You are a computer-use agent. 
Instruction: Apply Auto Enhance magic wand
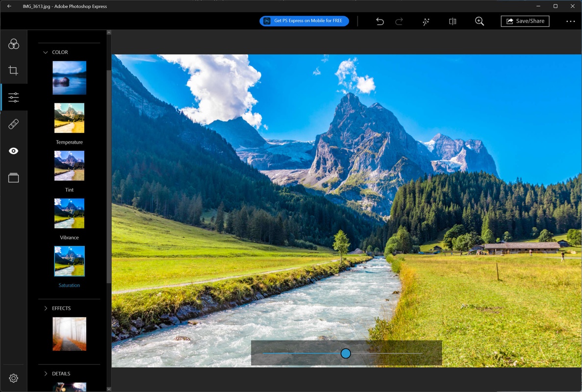click(426, 22)
